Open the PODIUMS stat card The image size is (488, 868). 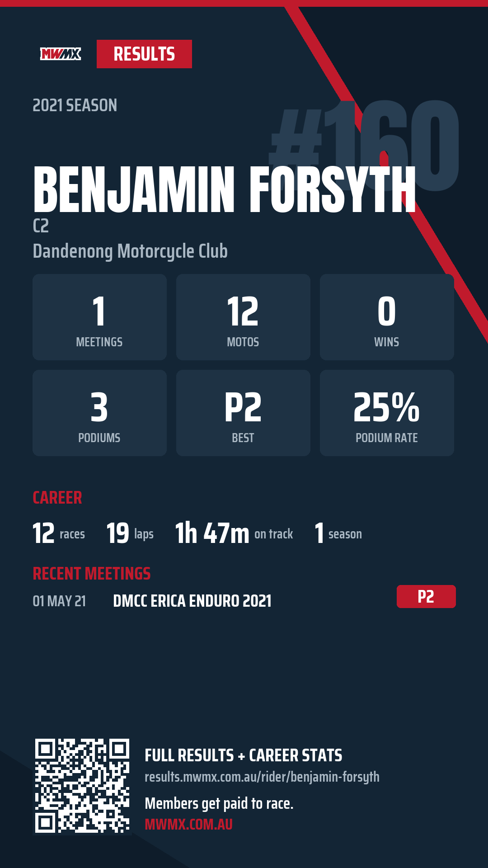[99, 413]
